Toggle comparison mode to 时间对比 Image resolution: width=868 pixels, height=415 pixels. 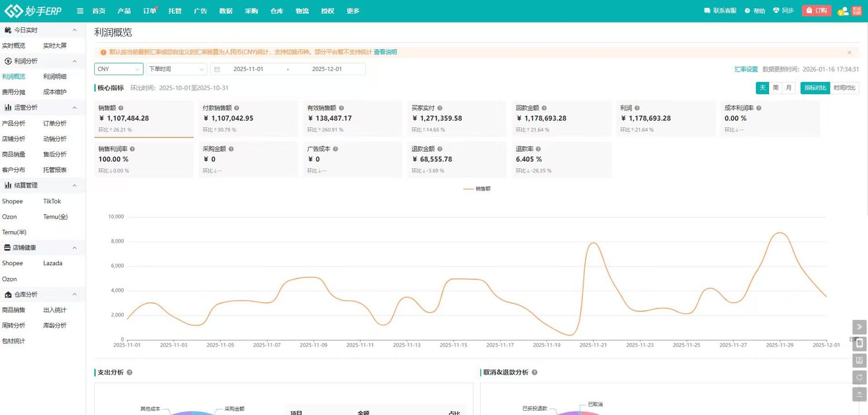(x=844, y=88)
